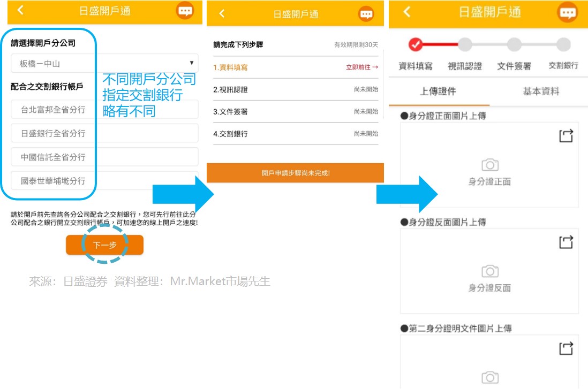The height and width of the screenshot is (389, 588).
Task: Click the 交割銀行 step label under progress bar
Action: point(563,66)
